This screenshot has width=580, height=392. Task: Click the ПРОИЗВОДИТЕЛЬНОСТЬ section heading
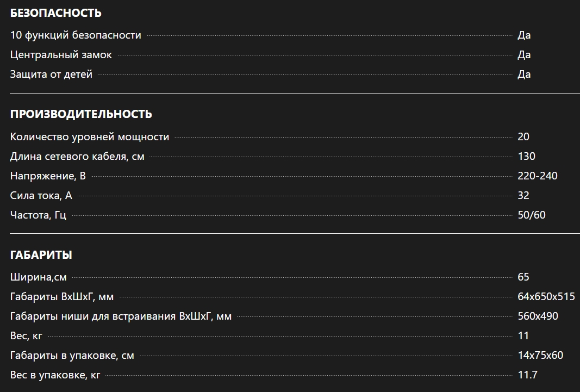coord(81,114)
